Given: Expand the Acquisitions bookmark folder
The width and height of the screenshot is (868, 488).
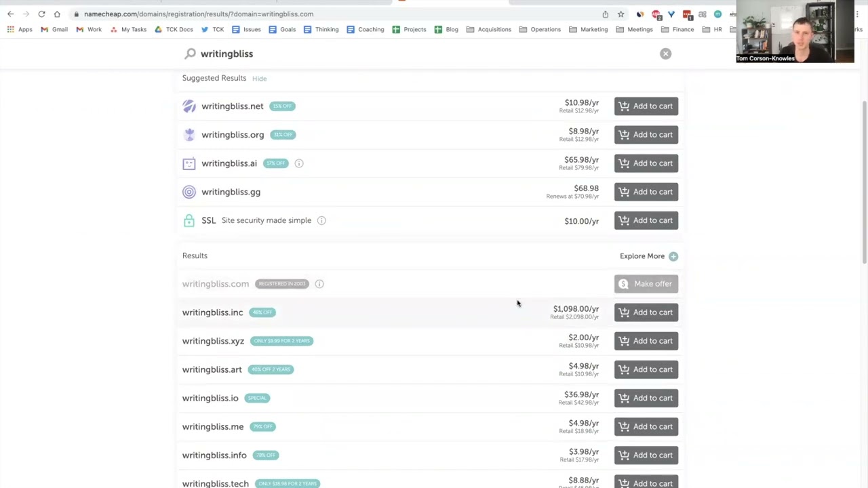Looking at the screenshot, I should [x=489, y=29].
